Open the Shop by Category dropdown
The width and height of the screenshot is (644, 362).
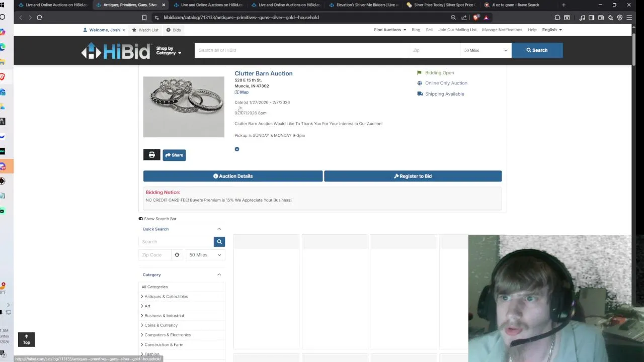[x=169, y=51]
